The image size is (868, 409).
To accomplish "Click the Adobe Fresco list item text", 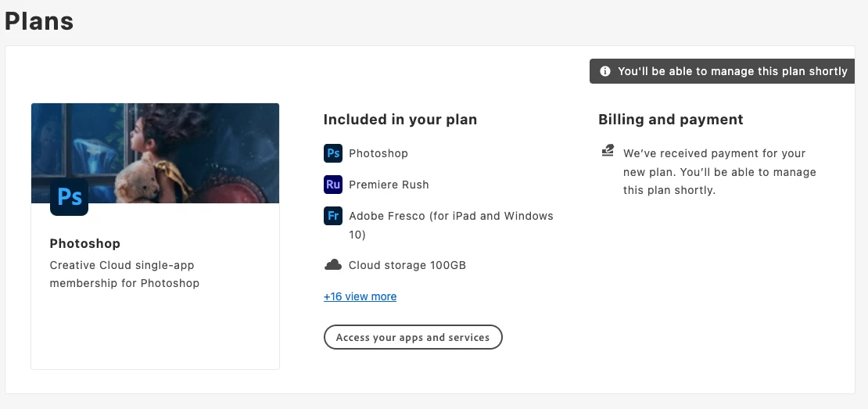I will (x=450, y=225).
